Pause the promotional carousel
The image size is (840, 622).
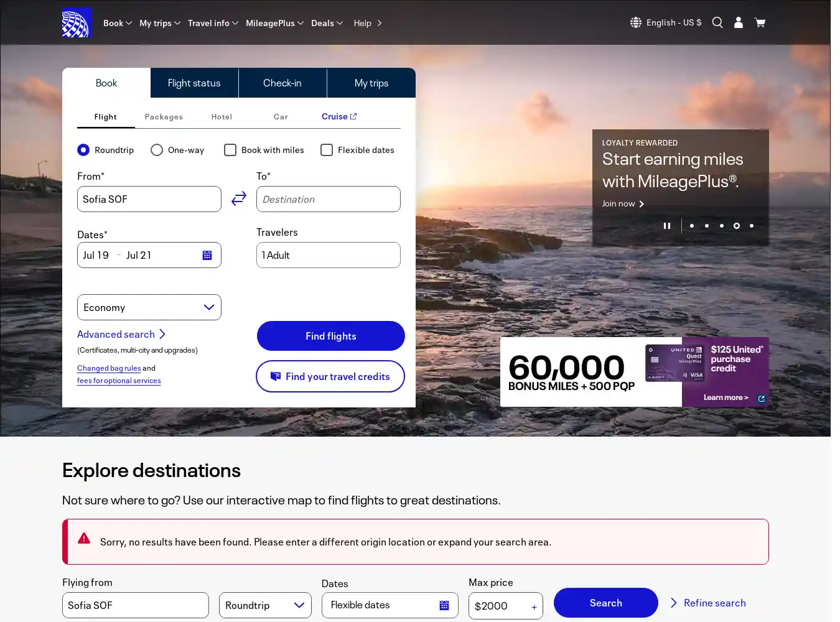(667, 226)
